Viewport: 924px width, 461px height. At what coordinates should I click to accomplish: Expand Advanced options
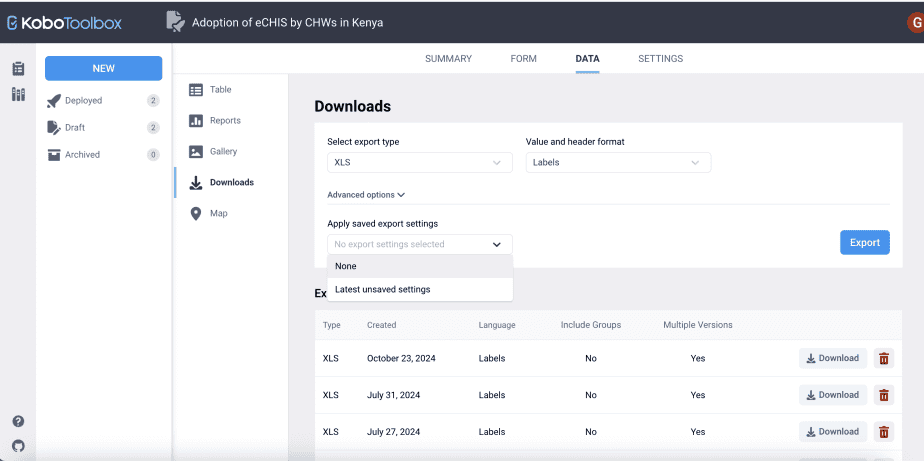[x=366, y=195]
